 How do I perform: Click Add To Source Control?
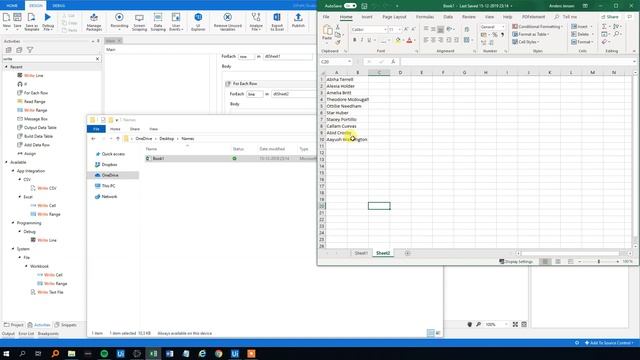pyautogui.click(x=609, y=343)
